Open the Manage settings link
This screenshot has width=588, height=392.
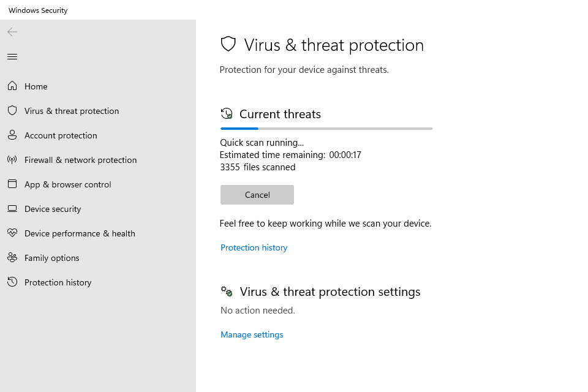[252, 334]
